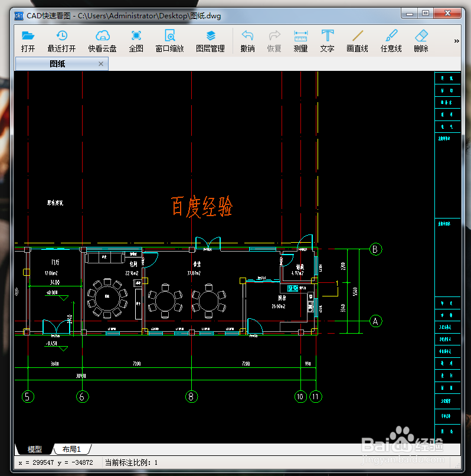This screenshot has height=476, width=471.
Task: Open 快看云盘 cloud storage
Action: click(102, 41)
